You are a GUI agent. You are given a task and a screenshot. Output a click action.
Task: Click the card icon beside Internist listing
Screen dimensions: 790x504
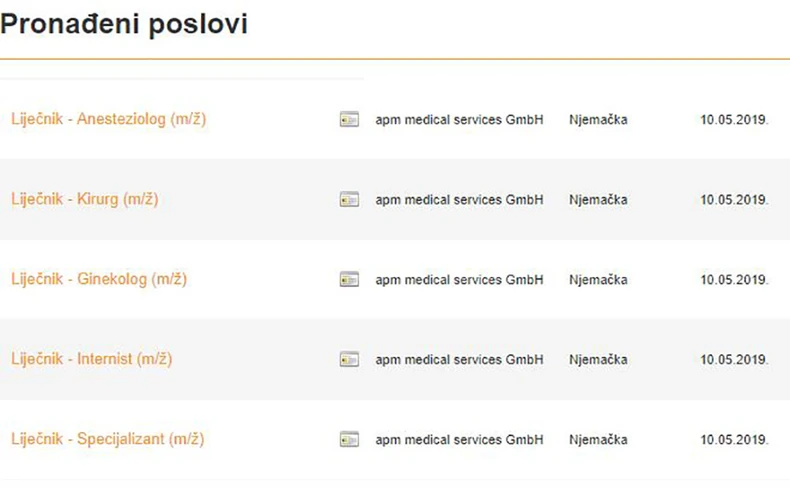349,359
